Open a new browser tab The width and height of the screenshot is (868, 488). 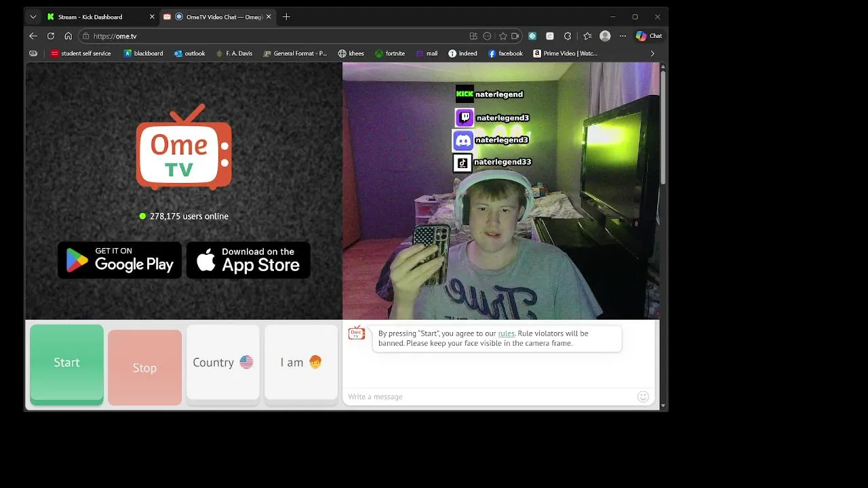click(x=286, y=17)
